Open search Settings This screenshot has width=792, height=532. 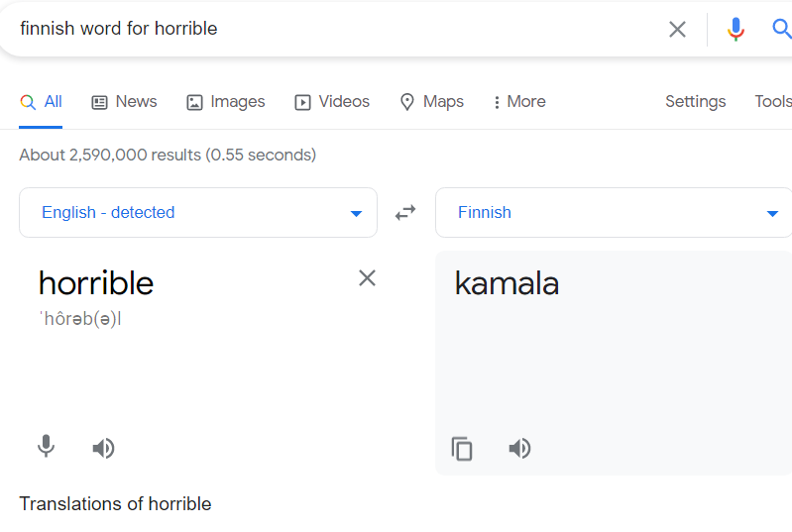695,101
